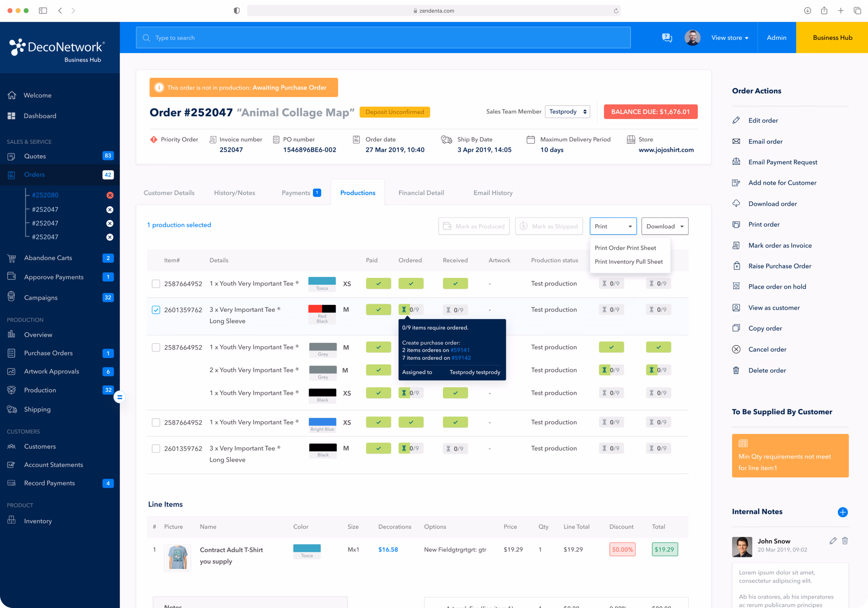Click the Delete order trash icon
The width and height of the screenshot is (868, 608).
[x=736, y=370]
